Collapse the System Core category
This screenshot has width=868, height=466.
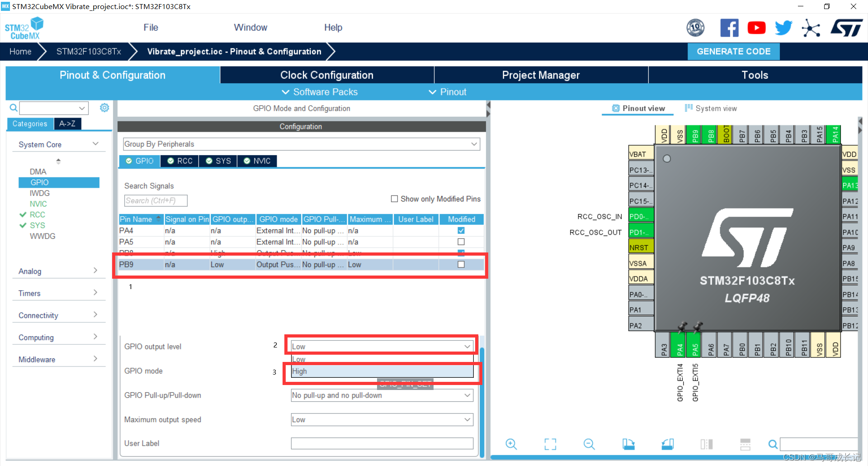coord(58,144)
